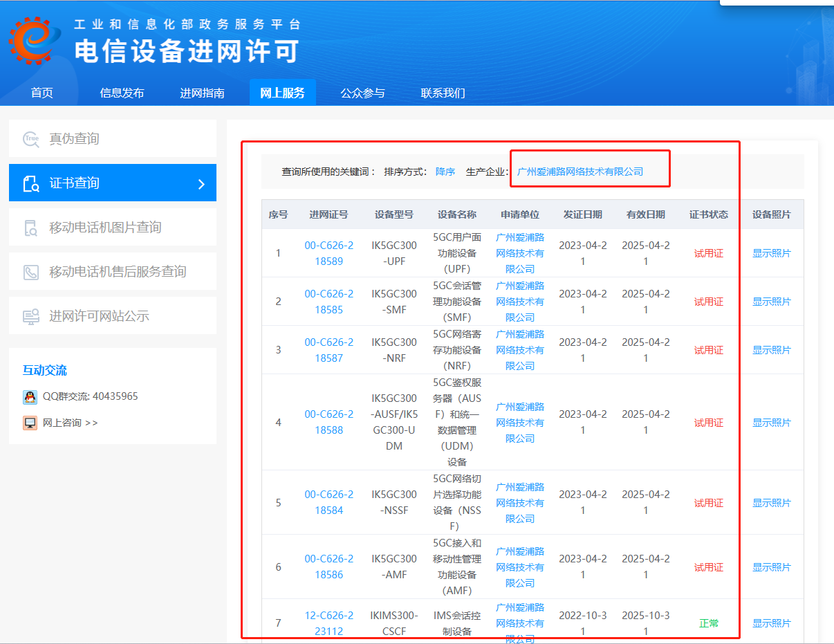The height and width of the screenshot is (644, 834).
Task: Click the 进网许可网站公示 sidebar icon
Action: [x=31, y=316]
